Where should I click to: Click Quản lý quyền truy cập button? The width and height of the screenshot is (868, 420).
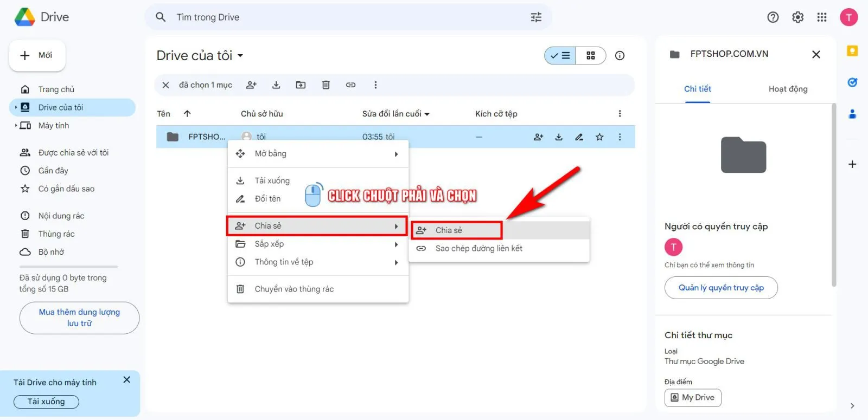coord(721,288)
